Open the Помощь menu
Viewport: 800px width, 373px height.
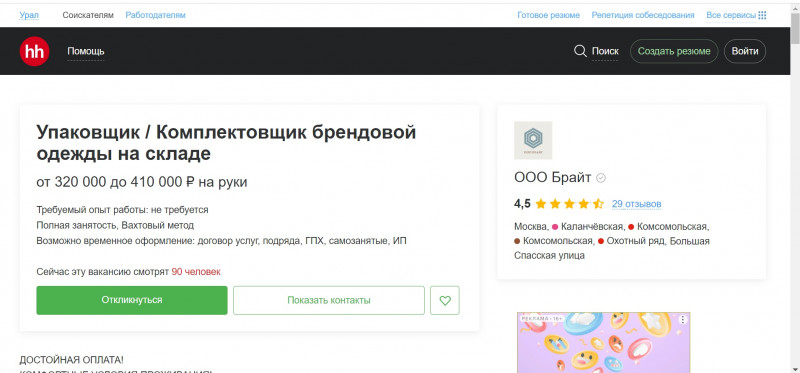86,51
